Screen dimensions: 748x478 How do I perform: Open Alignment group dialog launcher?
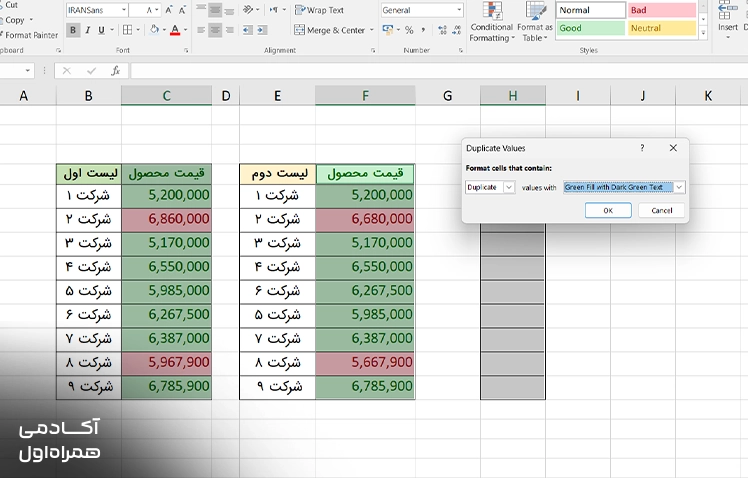click(373, 50)
